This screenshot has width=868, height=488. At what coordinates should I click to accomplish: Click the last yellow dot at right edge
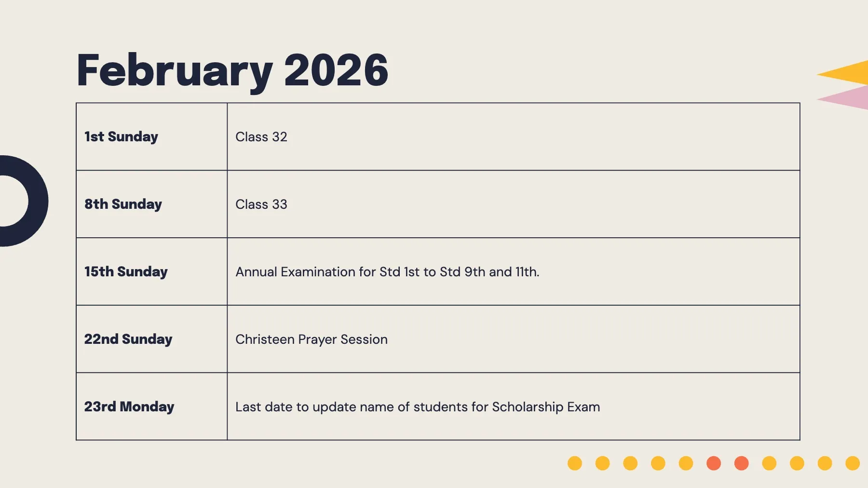[x=853, y=463]
